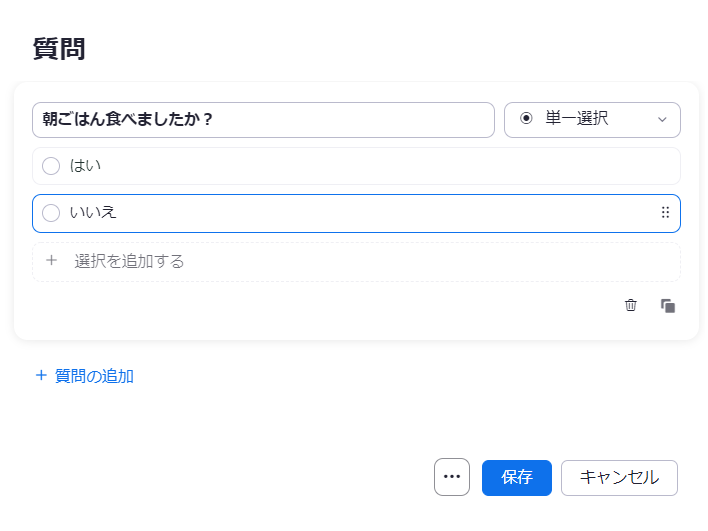Click the drag handle on the いいえ row
The width and height of the screenshot is (708, 531).
[666, 212]
